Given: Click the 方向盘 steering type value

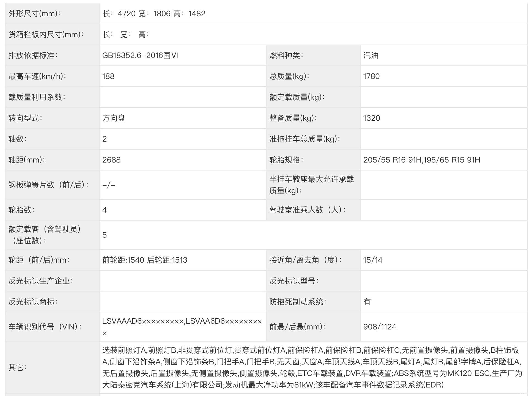Looking at the screenshot, I should click(114, 118).
